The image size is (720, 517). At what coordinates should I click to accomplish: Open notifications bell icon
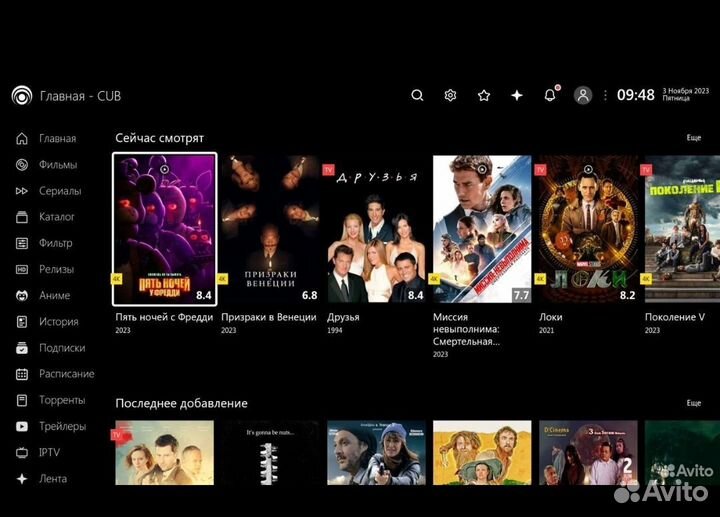point(550,95)
